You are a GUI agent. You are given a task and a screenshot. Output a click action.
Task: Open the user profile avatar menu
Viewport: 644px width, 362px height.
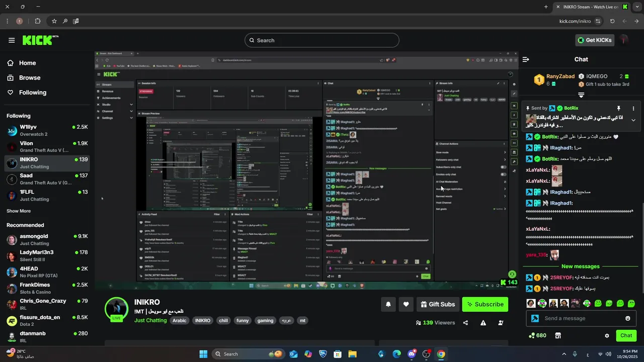point(624,40)
